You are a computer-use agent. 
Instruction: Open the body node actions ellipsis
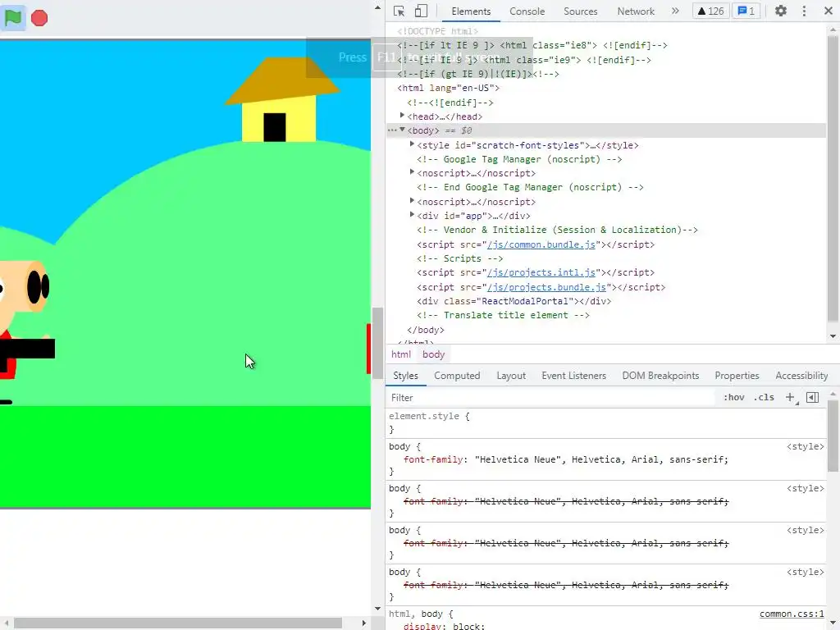tap(392, 130)
